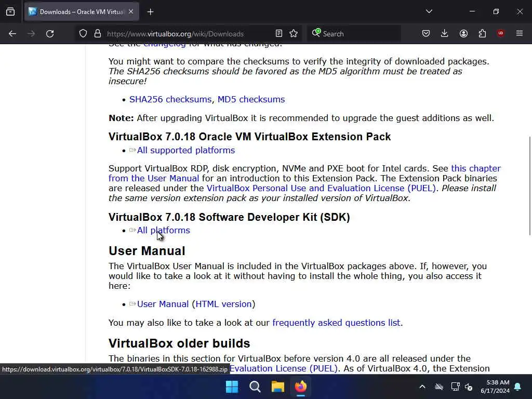Viewport: 532px width, 399px height.
Task: Open File Explorer from taskbar
Action: pos(277,387)
